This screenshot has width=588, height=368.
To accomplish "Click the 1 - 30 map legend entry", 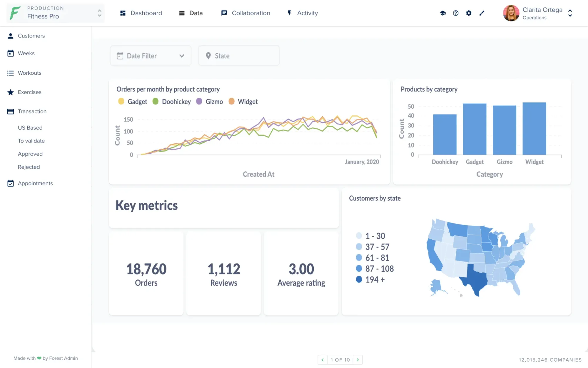I will point(370,236).
